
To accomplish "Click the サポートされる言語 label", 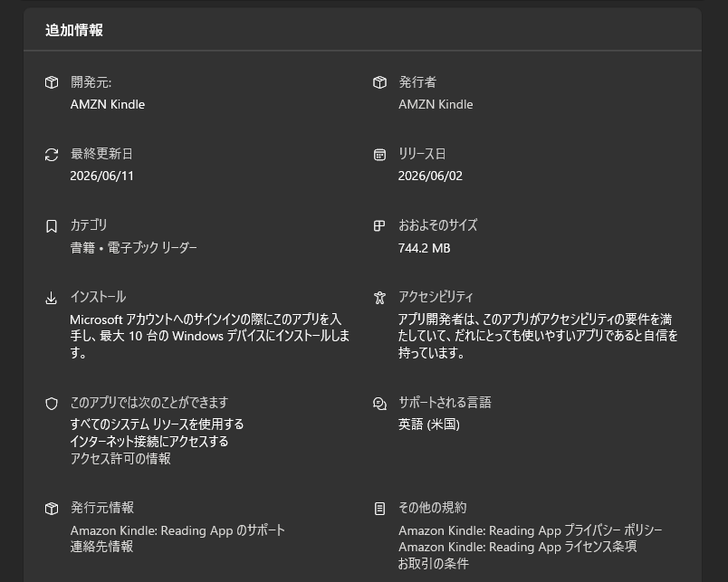I will [445, 403].
